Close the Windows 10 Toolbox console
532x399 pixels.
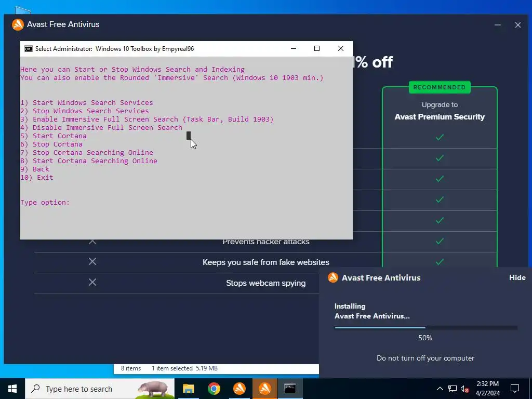coord(341,48)
